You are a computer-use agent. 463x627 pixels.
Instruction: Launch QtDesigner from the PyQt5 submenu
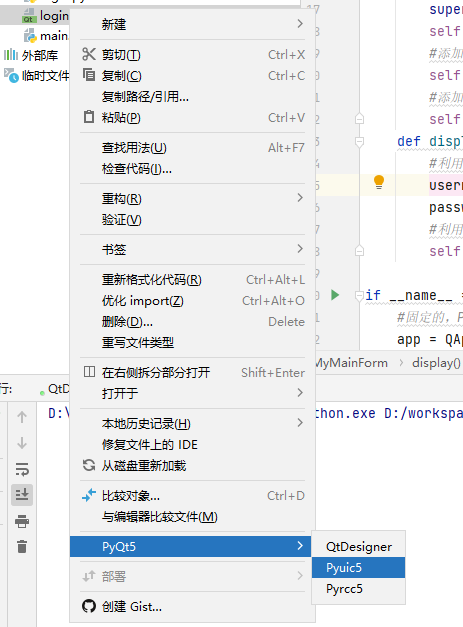tap(358, 547)
